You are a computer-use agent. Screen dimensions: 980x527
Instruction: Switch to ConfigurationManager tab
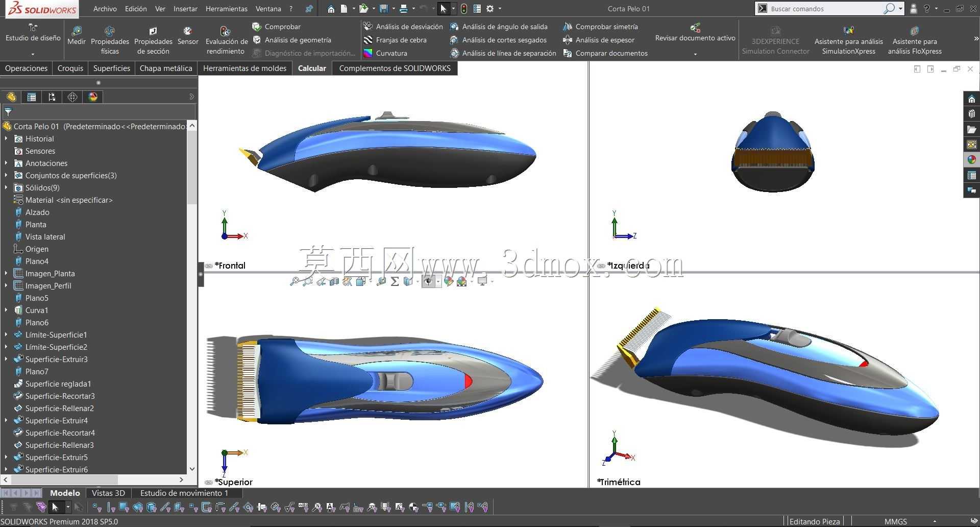(52, 97)
